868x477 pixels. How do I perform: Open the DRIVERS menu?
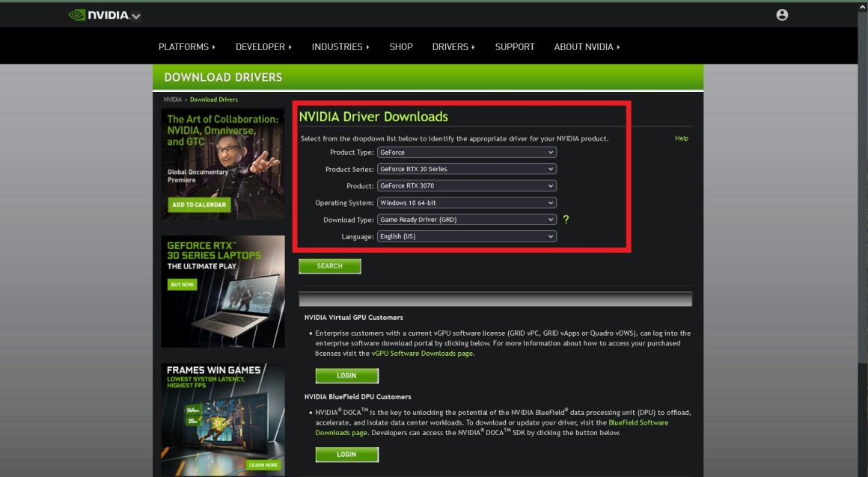[x=453, y=47]
